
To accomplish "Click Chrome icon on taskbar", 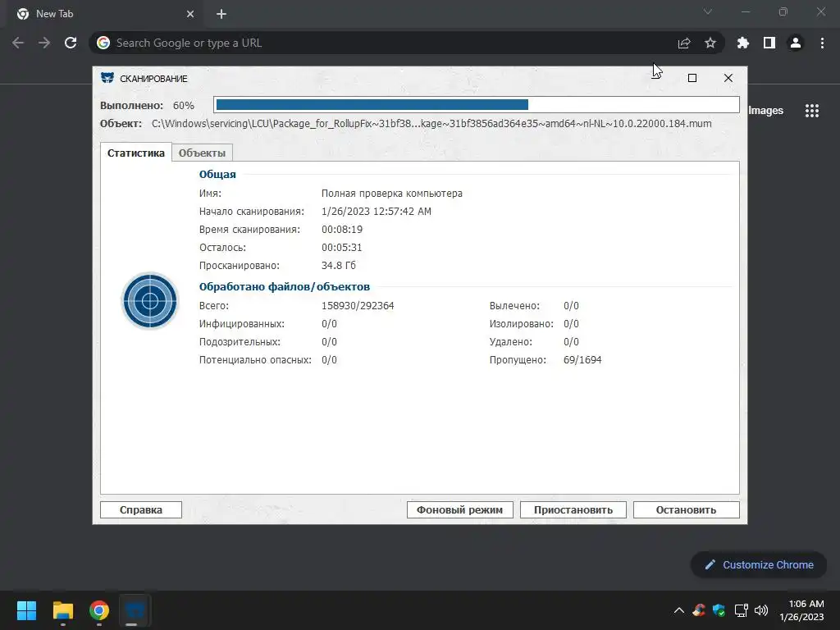I will (x=99, y=610).
